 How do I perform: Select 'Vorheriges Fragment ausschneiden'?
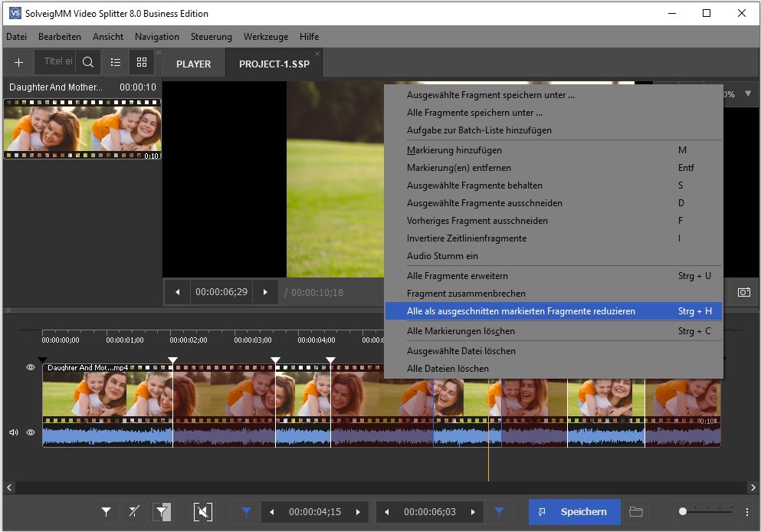pyautogui.click(x=553, y=221)
